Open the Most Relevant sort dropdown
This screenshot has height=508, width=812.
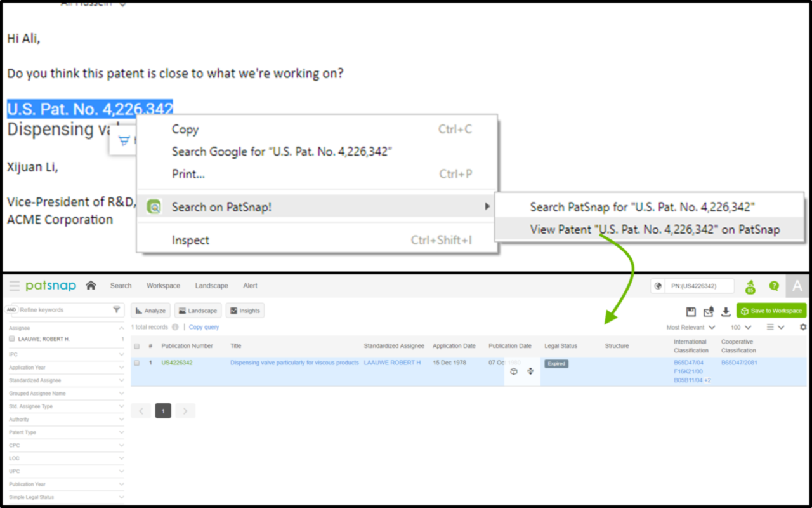[691, 328]
